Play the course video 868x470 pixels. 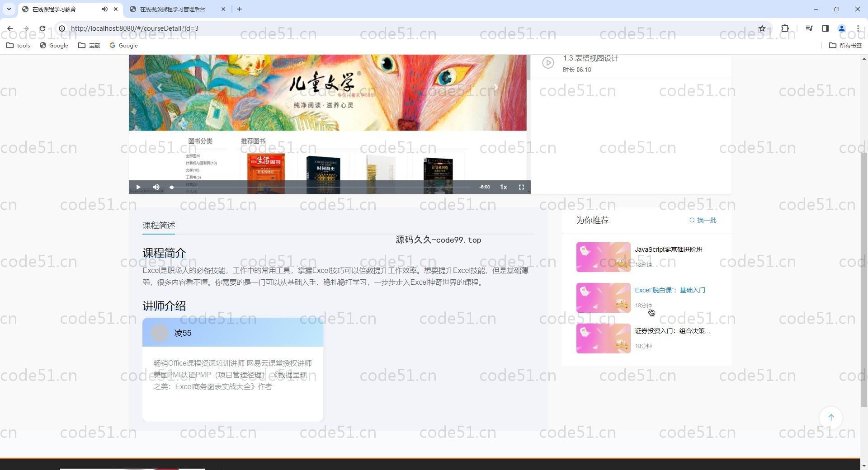click(138, 187)
